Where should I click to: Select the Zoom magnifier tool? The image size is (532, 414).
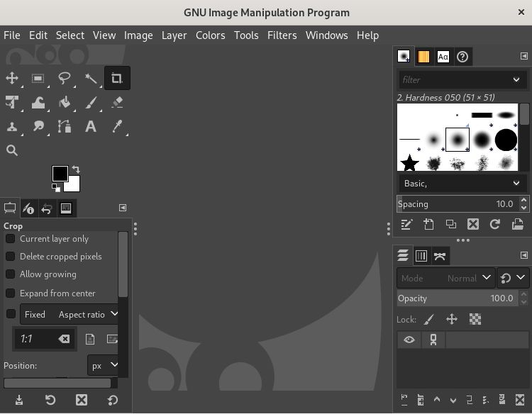point(12,150)
